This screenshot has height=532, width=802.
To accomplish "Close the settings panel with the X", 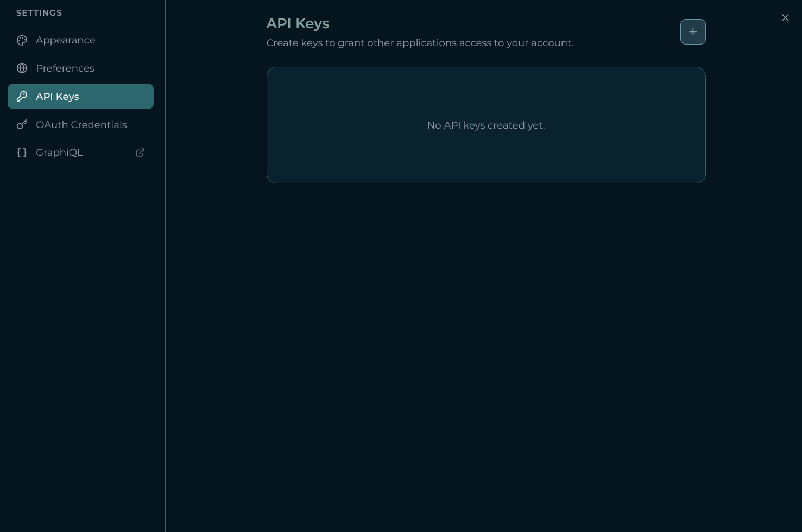I will coord(785,18).
